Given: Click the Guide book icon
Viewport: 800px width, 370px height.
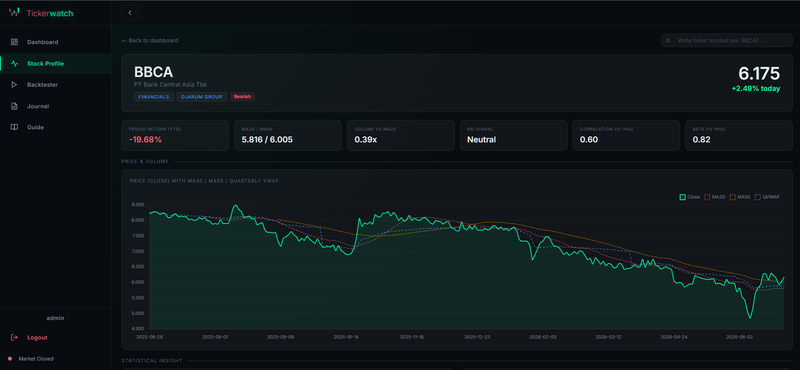Looking at the screenshot, I should 14,127.
